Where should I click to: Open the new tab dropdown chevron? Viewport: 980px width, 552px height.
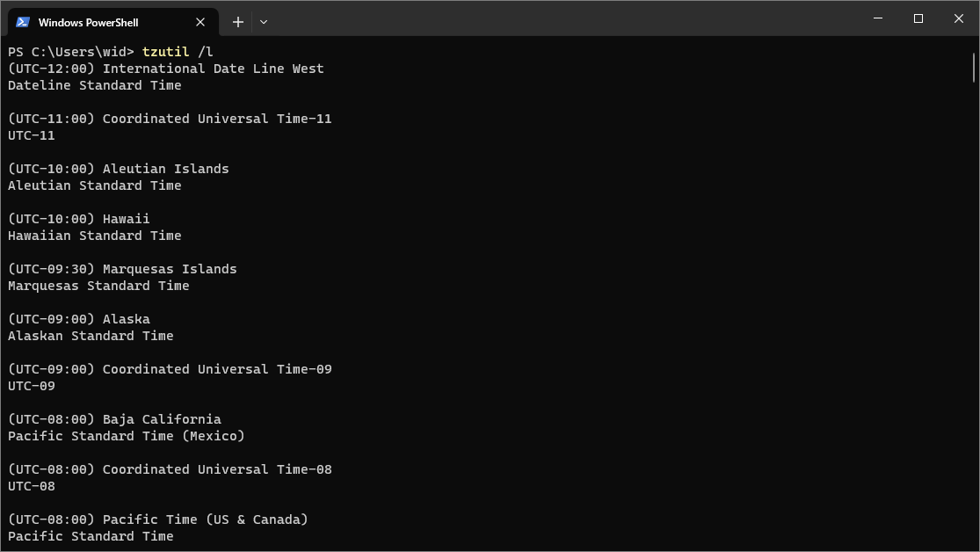(261, 22)
